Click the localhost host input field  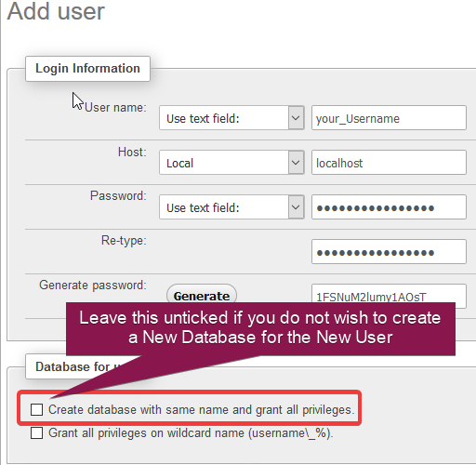coord(389,163)
